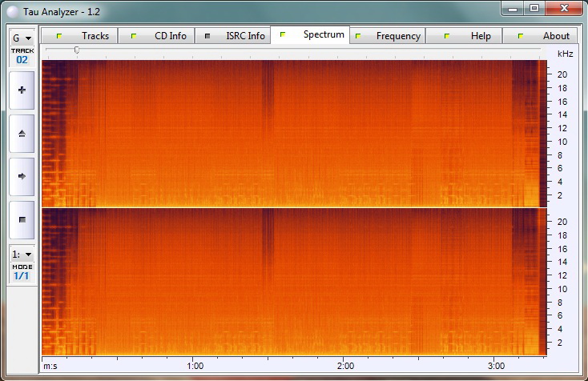Click the position slider thumb above spectrum

77,50
